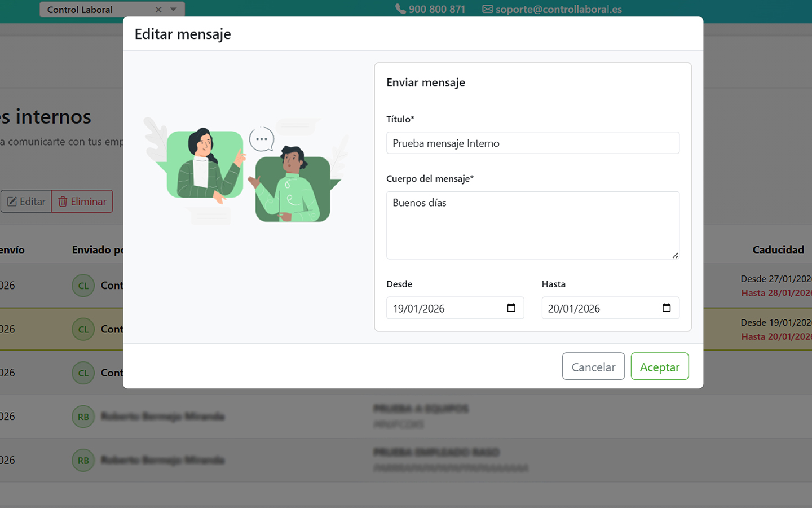
Task: Open the Desde date calendar picker
Action: click(x=511, y=308)
